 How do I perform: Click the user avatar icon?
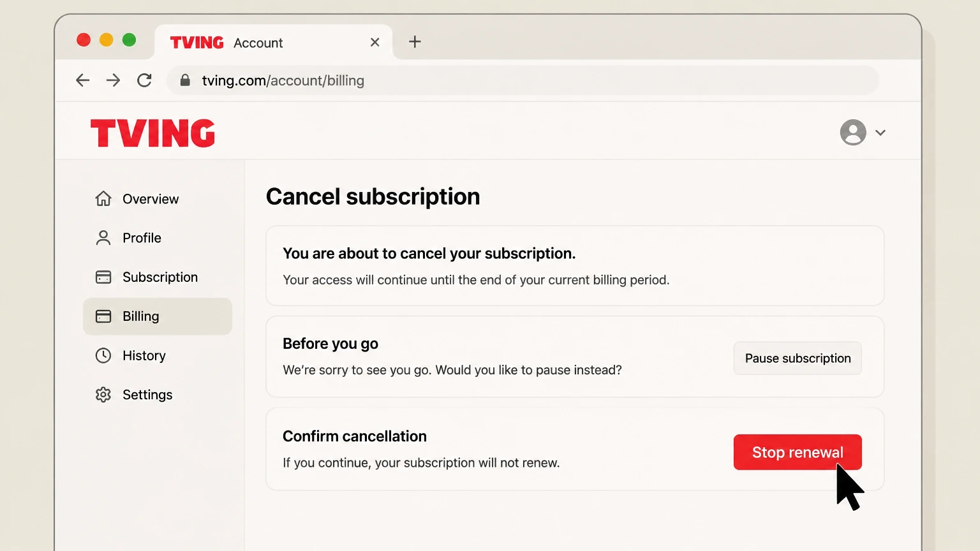pyautogui.click(x=853, y=133)
